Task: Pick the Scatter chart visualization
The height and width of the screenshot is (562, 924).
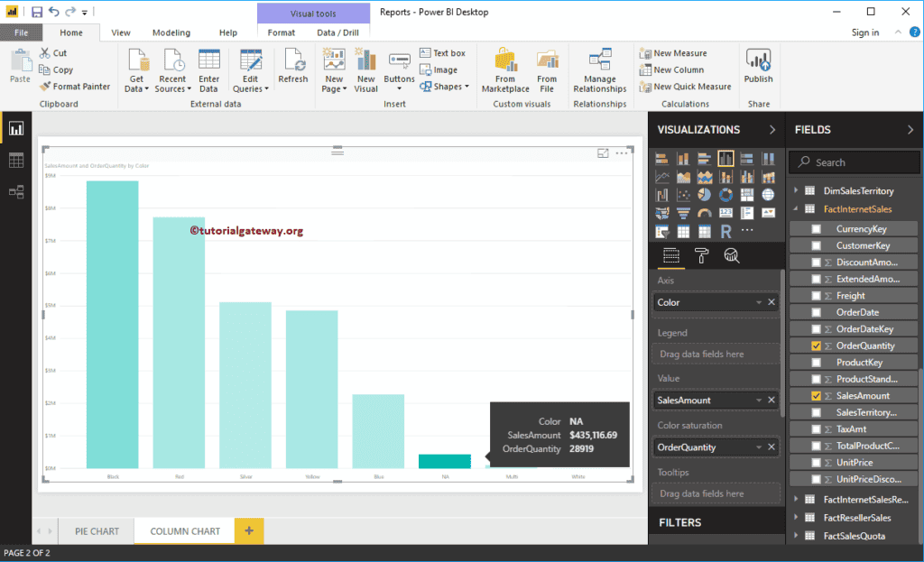Action: tap(683, 195)
